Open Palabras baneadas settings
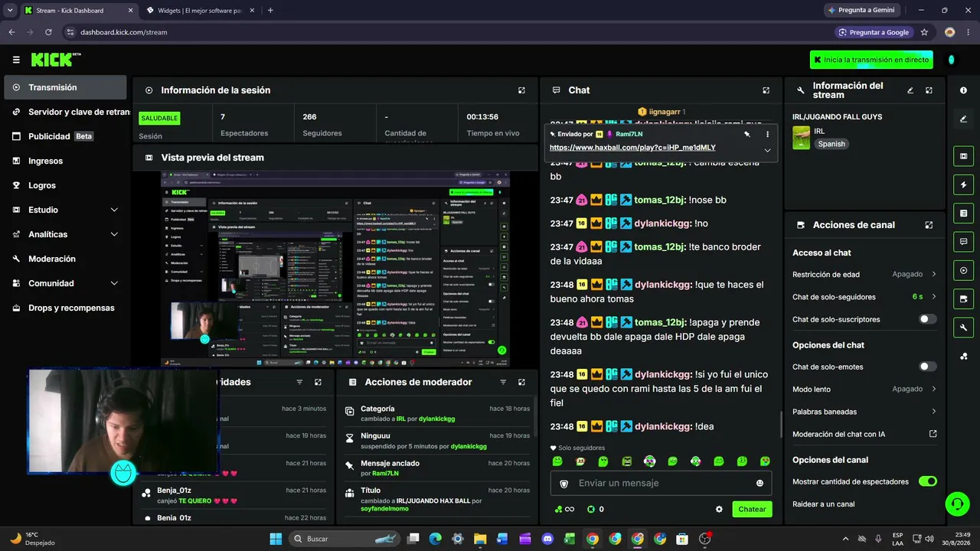 point(864,412)
